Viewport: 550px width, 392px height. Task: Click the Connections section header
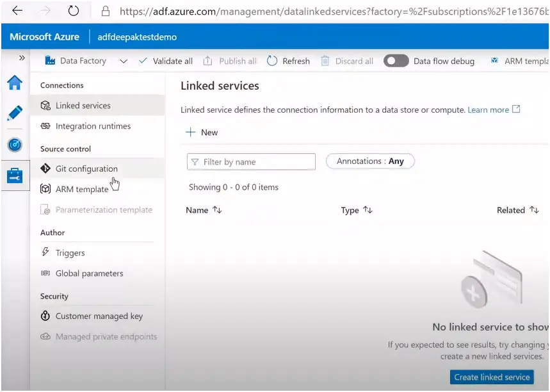[61, 85]
